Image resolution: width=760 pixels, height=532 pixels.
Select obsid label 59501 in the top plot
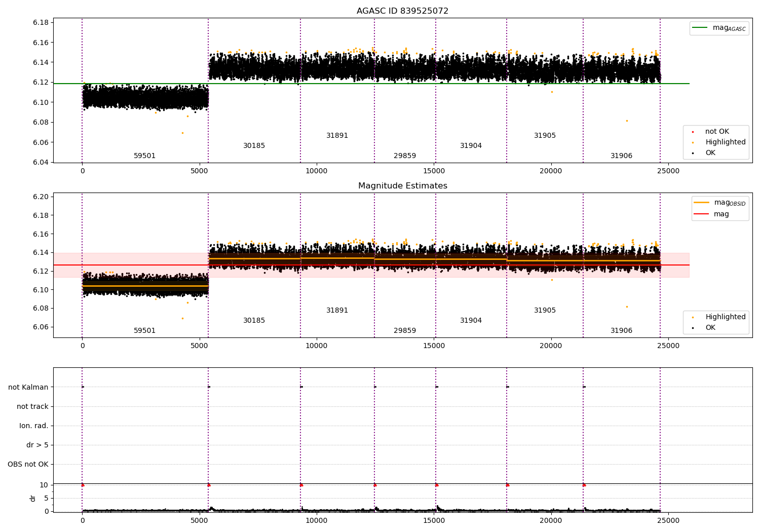144,156
